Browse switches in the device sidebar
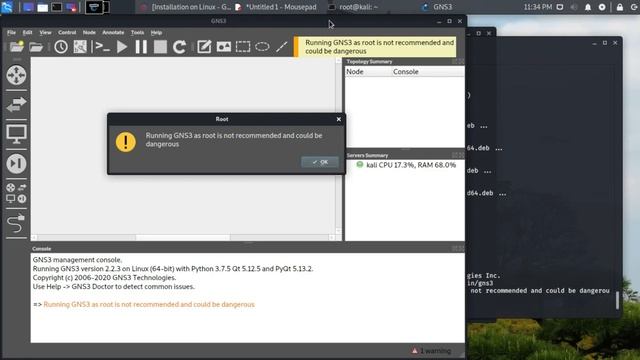Image resolution: width=640 pixels, height=360 pixels. (x=16, y=104)
